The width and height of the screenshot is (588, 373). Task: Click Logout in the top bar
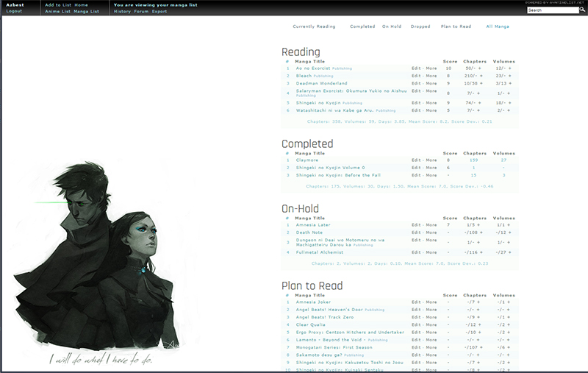point(14,12)
